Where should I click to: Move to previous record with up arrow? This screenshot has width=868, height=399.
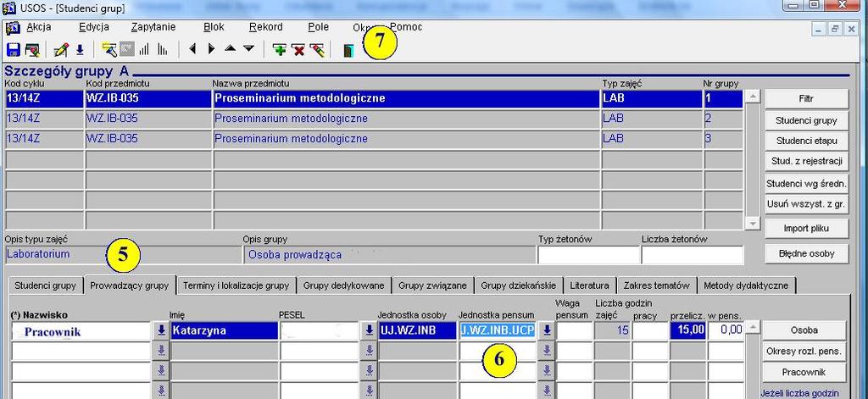click(x=231, y=49)
